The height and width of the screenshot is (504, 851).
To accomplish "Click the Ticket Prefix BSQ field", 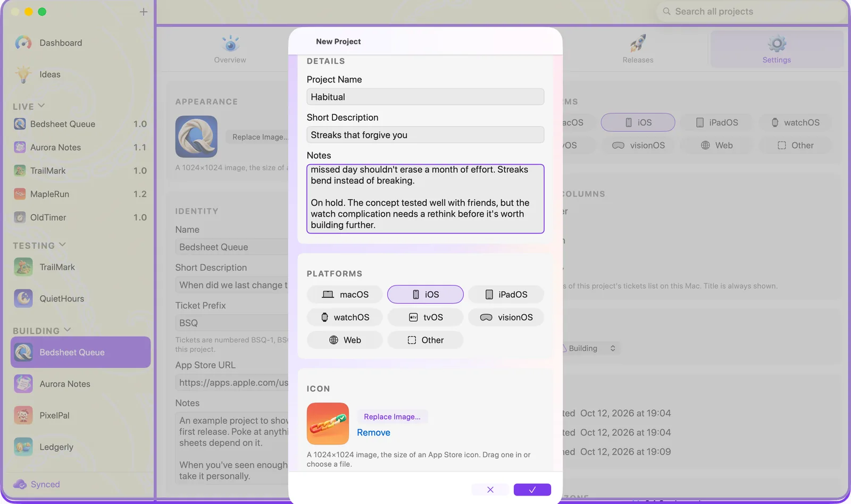I will [x=232, y=323].
